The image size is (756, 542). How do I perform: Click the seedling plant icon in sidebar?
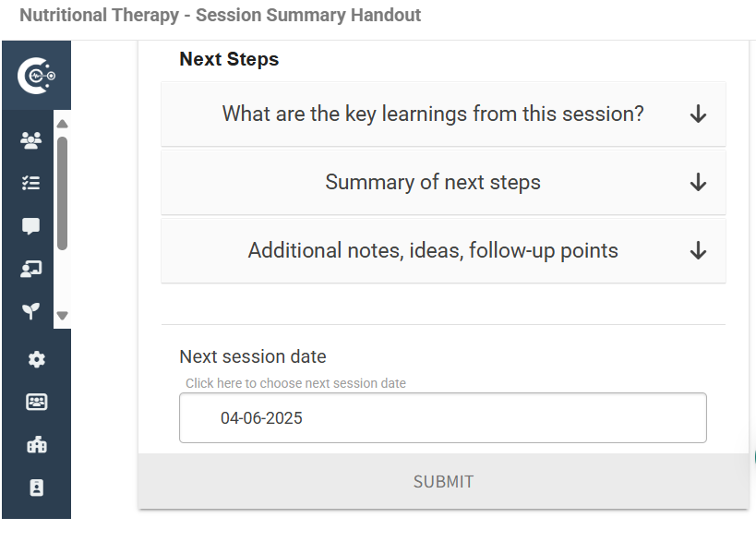point(31,311)
